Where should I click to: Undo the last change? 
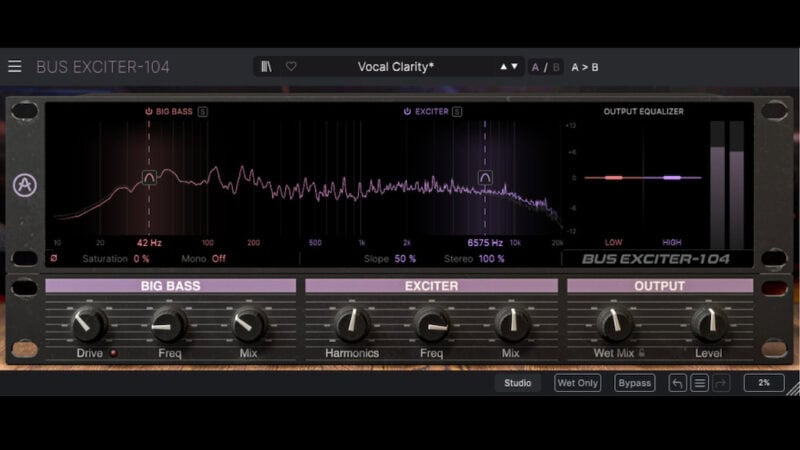pyautogui.click(x=677, y=383)
